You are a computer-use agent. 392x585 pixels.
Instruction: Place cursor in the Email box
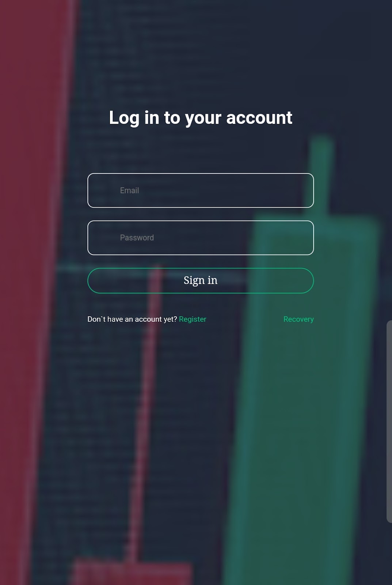[x=201, y=190]
